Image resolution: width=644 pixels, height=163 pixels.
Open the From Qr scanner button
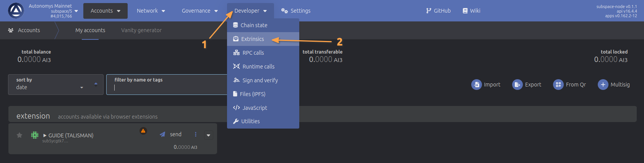pyautogui.click(x=558, y=85)
